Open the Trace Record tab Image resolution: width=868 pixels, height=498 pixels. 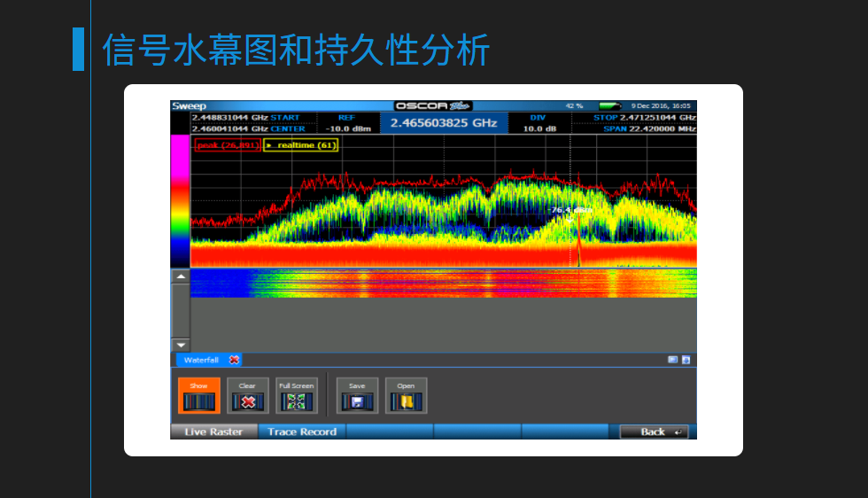pyautogui.click(x=302, y=432)
